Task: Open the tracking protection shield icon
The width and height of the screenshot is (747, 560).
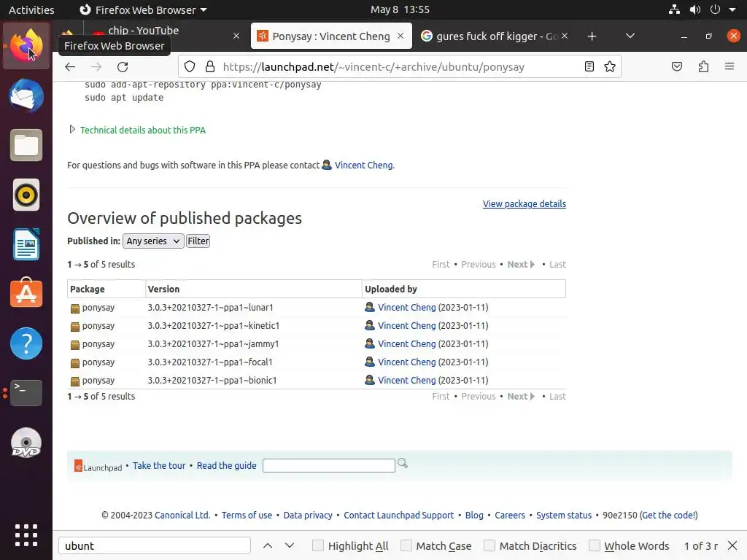Action: pos(190,66)
